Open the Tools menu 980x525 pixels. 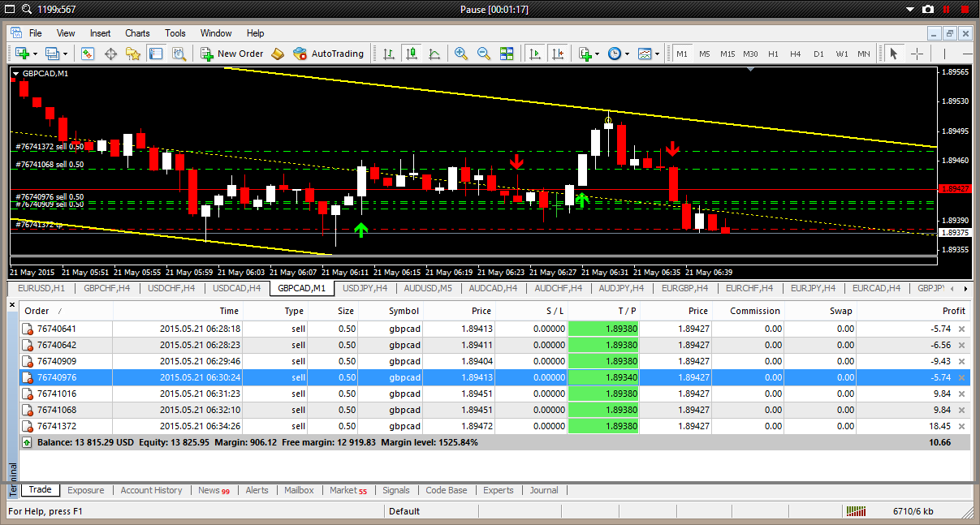coord(175,33)
